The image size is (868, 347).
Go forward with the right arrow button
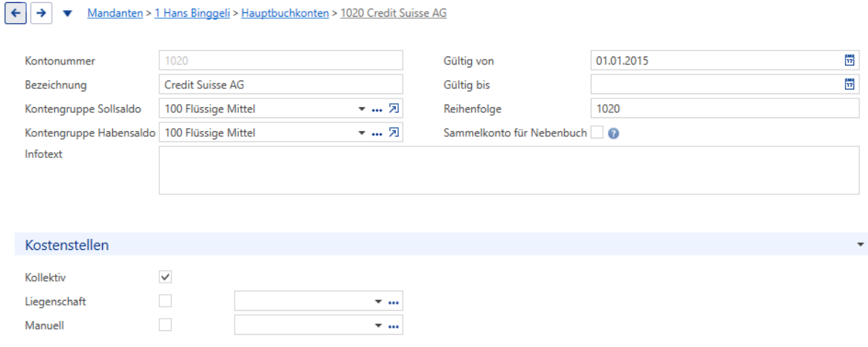[x=41, y=13]
